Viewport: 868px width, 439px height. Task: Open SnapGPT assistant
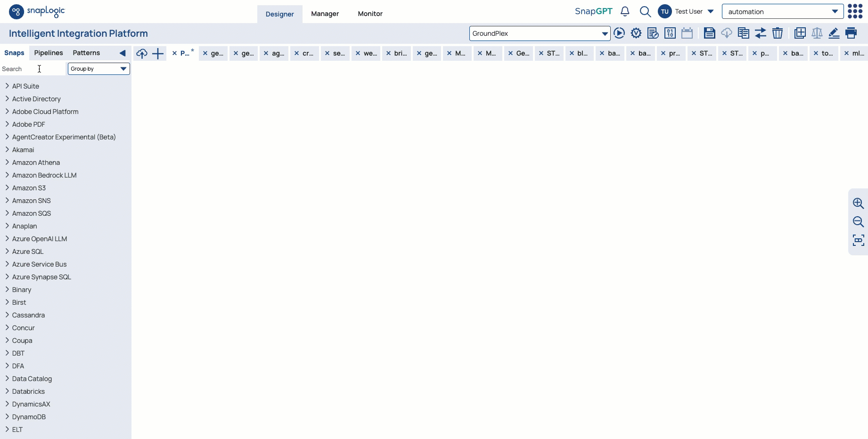(x=593, y=11)
